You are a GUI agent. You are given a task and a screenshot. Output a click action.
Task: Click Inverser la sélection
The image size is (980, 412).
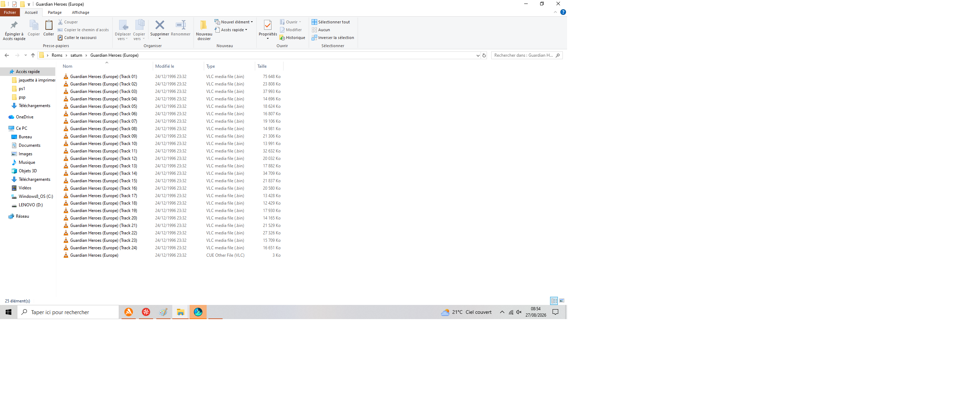click(332, 38)
